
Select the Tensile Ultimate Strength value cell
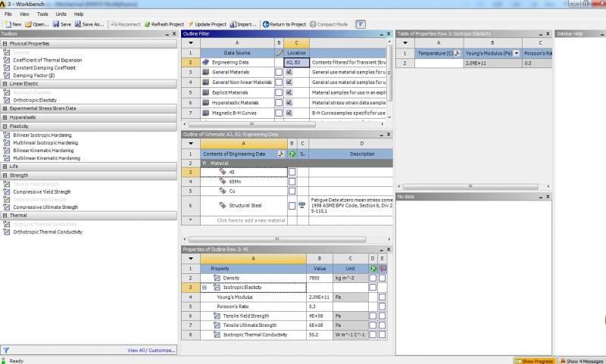[x=320, y=325]
